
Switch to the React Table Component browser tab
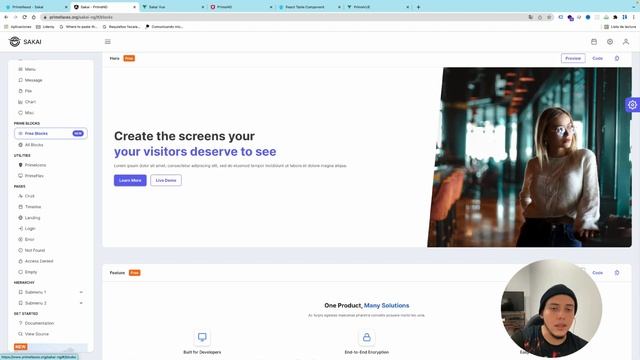click(309, 7)
